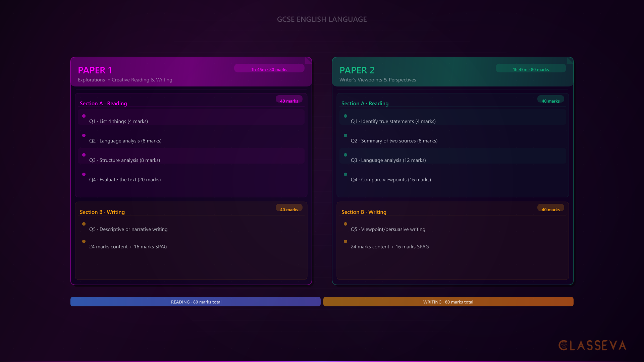Image resolution: width=644 pixels, height=362 pixels.
Task: Click the orange bullet beside Viewpoint/persuasive writing
Action: click(345, 224)
